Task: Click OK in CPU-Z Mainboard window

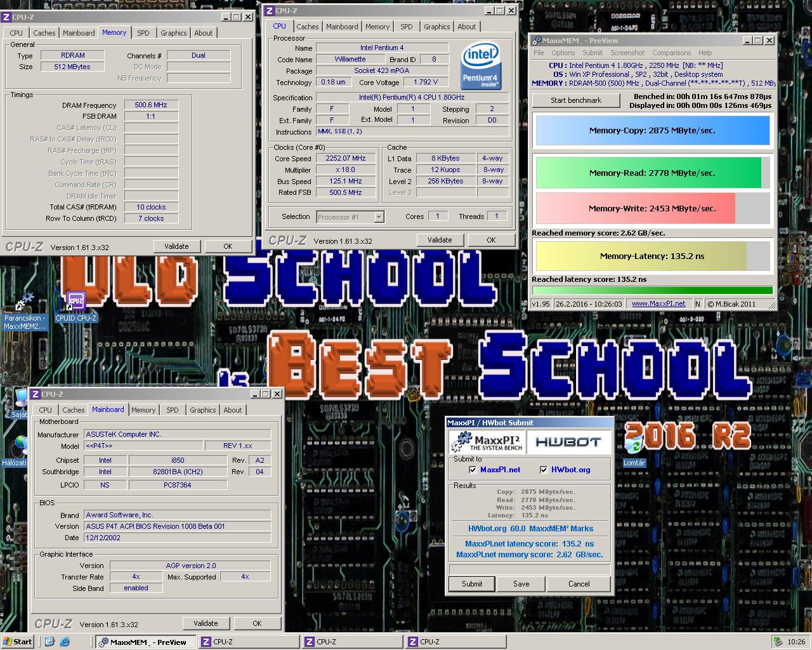Action: point(257,623)
